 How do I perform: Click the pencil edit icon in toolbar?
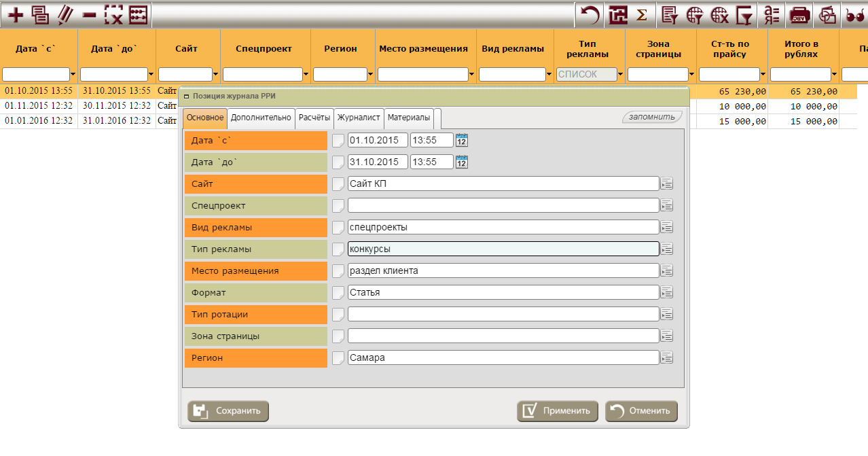click(x=65, y=14)
